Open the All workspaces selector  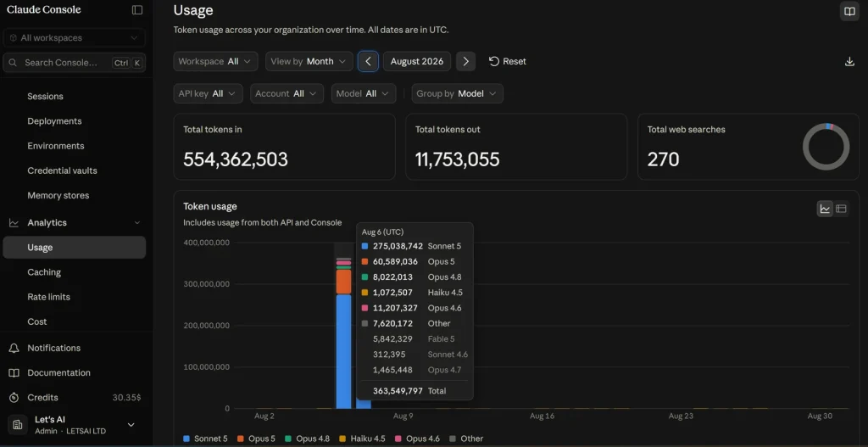pos(75,37)
